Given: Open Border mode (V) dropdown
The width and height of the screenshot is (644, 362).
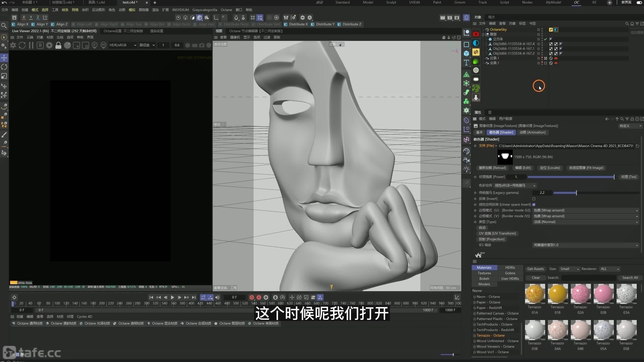Looking at the screenshot, I should (586, 216).
